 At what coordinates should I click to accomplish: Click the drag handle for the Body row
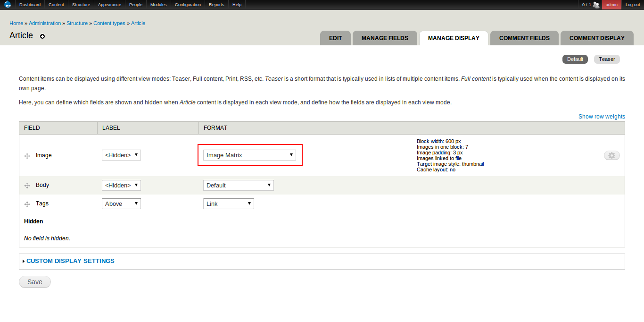pyautogui.click(x=27, y=186)
